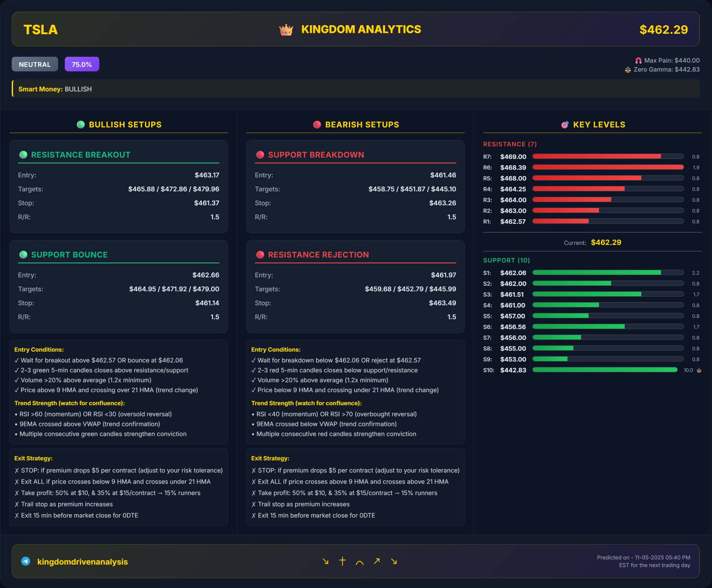This screenshot has height=588, width=712.
Task: Click the scales icon beside S10 level
Action: (699, 370)
